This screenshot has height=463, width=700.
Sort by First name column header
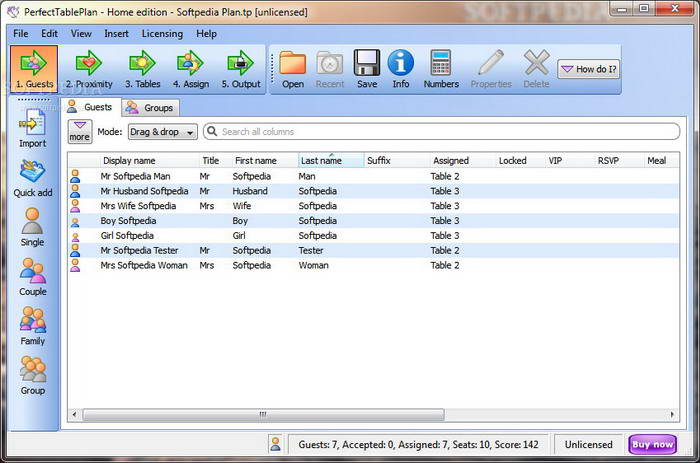(x=265, y=160)
